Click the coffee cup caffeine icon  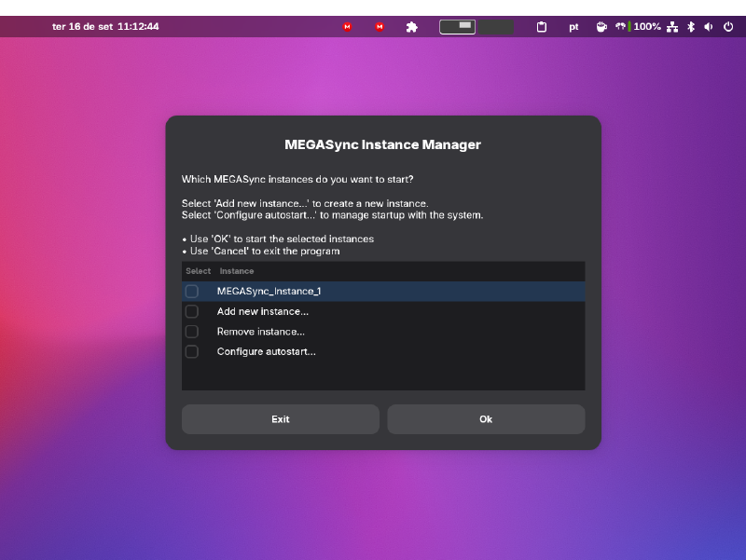[601, 26]
